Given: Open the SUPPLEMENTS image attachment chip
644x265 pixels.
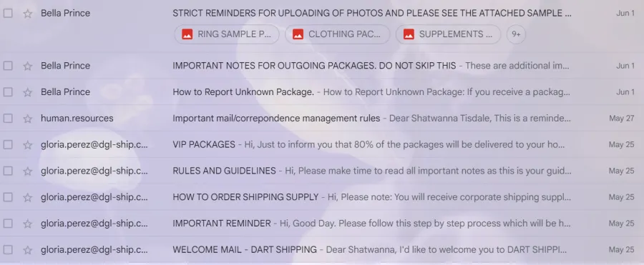Looking at the screenshot, I should point(448,34).
